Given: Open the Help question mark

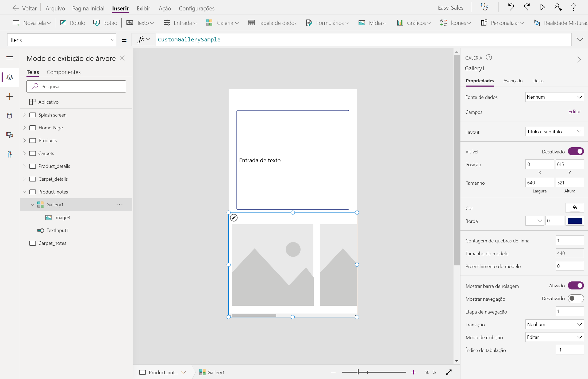Looking at the screenshot, I should (573, 7).
